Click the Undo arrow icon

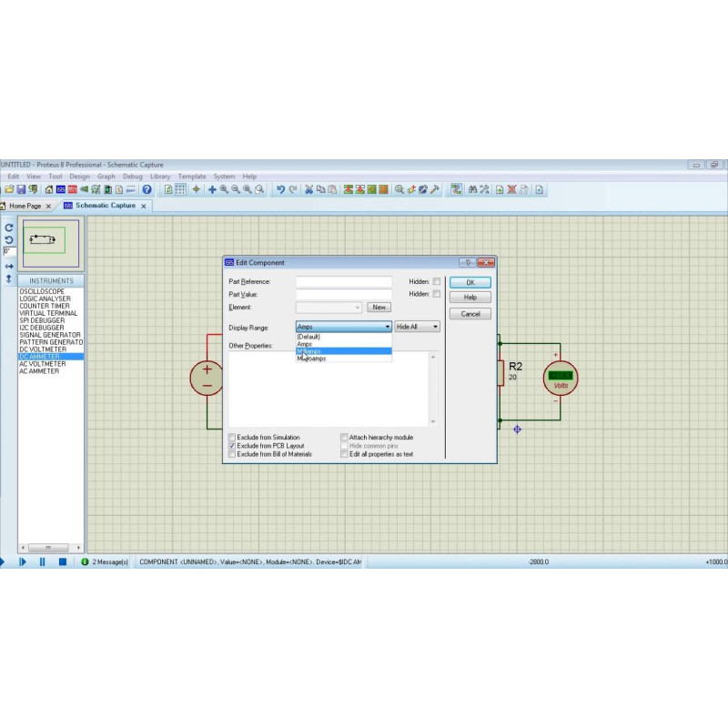pyautogui.click(x=280, y=189)
